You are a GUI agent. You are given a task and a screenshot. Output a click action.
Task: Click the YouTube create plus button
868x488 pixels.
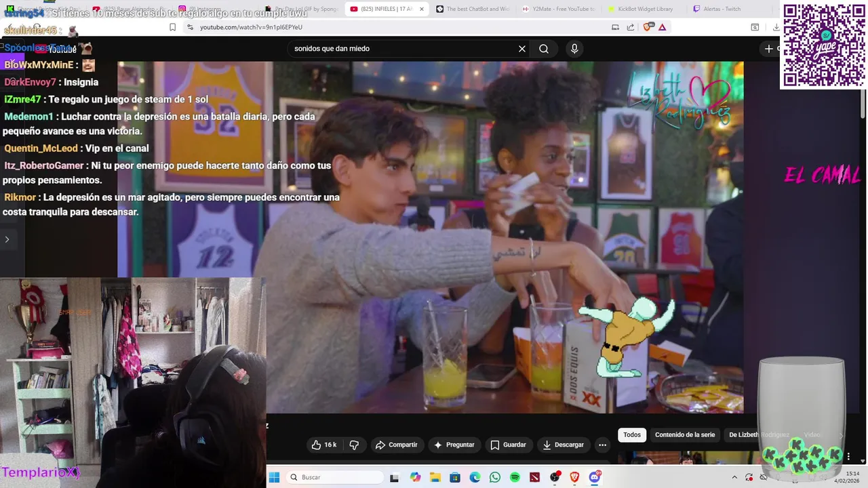point(769,49)
